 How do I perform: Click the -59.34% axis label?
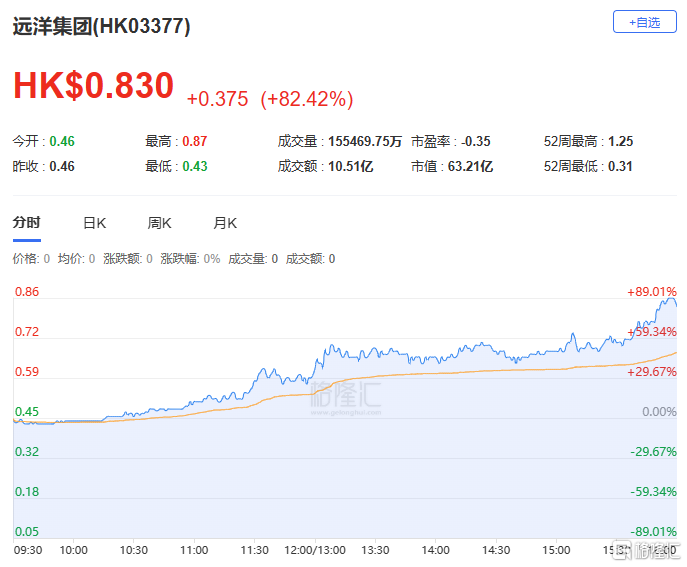pos(654,491)
